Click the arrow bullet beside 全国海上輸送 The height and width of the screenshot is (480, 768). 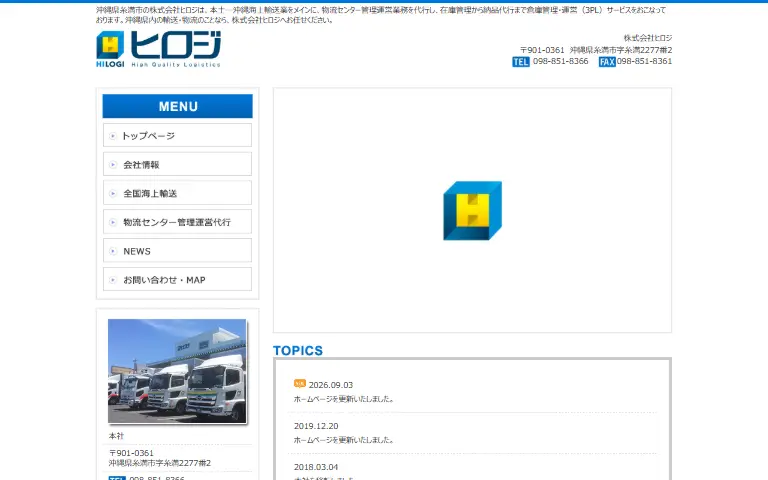coord(113,194)
